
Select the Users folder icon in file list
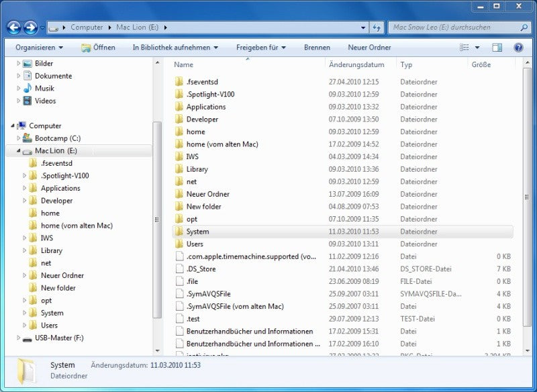coord(179,244)
